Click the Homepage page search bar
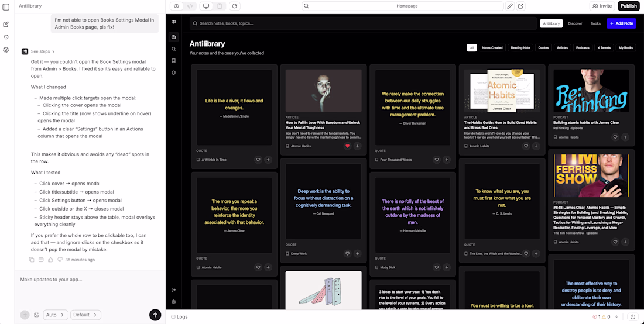Image resolution: width=644 pixels, height=324 pixels. coord(403,6)
